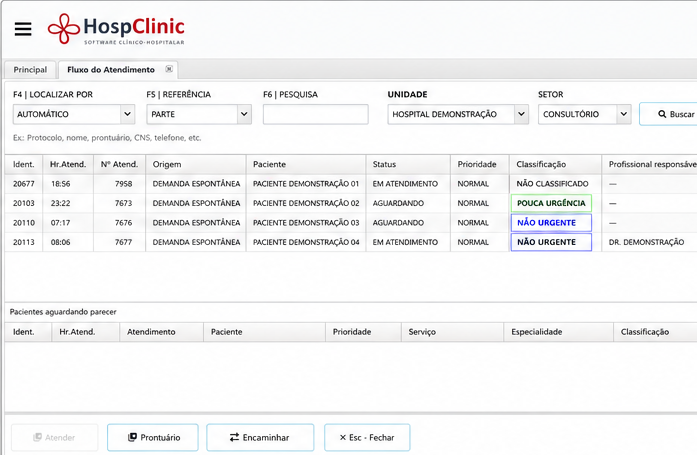Click attendance time 23:22
697x455 pixels.
(60, 203)
